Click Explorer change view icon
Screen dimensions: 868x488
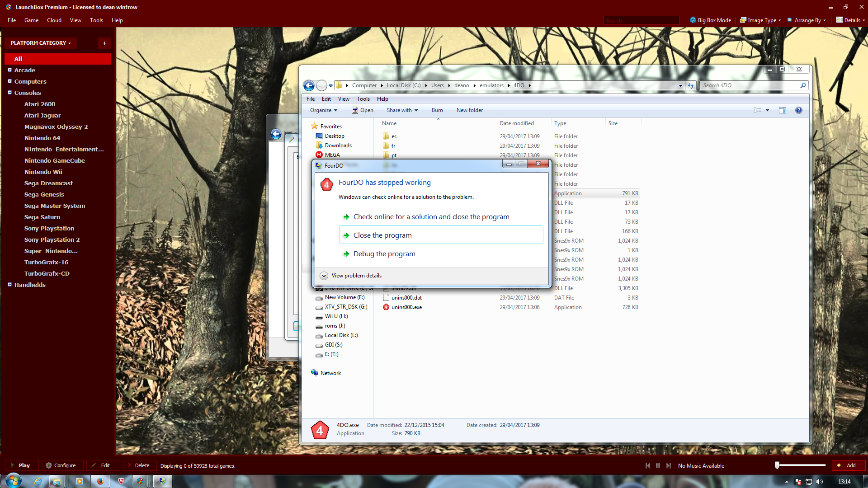(758, 110)
